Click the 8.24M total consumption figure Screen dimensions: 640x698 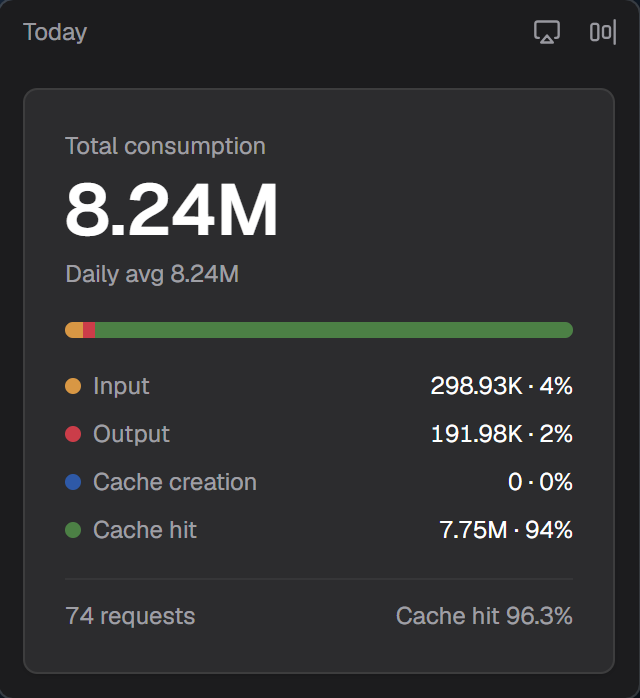171,209
